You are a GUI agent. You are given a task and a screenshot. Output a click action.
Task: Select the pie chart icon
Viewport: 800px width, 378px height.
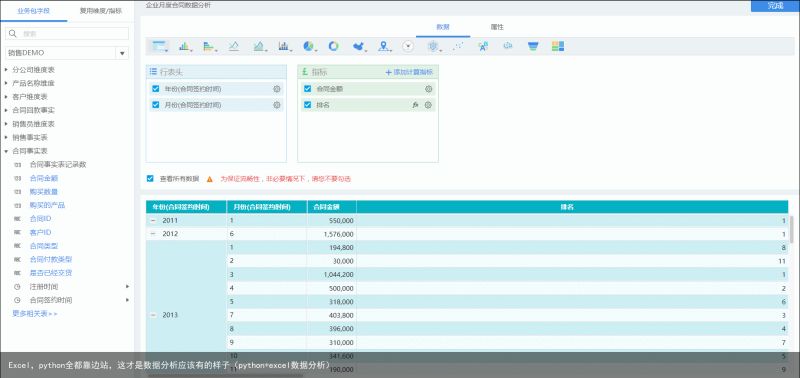(309, 46)
